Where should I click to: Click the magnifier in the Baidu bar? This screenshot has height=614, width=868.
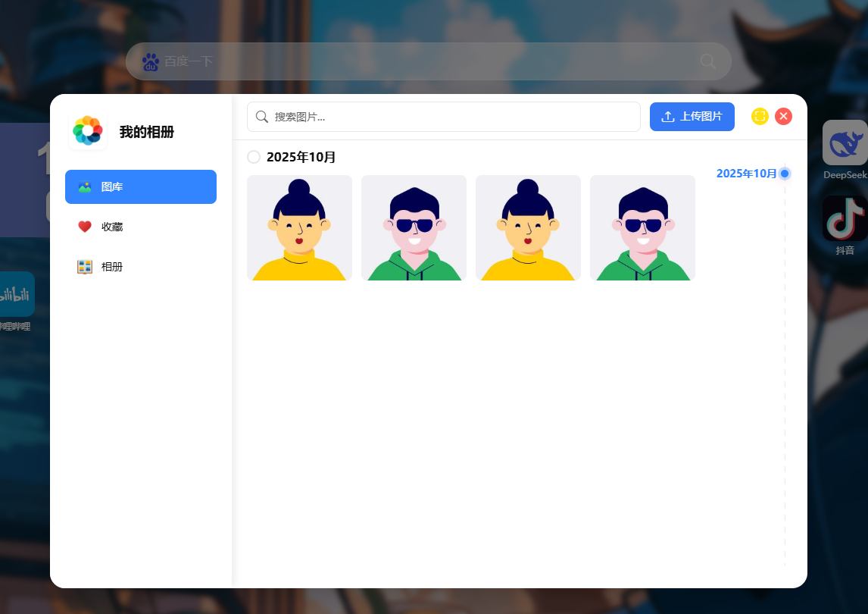point(707,61)
